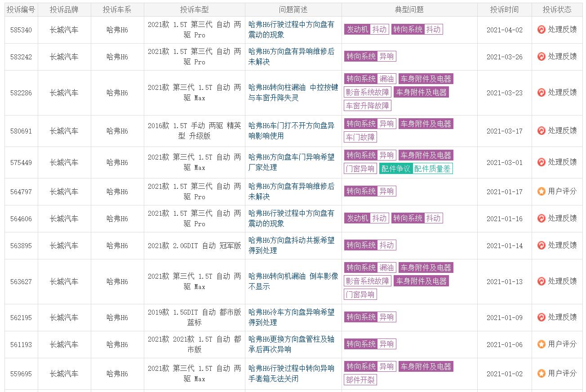The height and width of the screenshot is (392, 586).
Task: Select complaint number 582286
Action: click(21, 93)
